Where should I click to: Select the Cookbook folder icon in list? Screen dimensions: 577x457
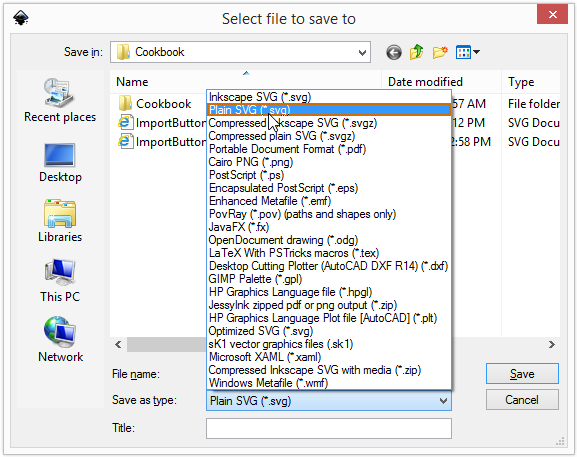click(x=125, y=103)
